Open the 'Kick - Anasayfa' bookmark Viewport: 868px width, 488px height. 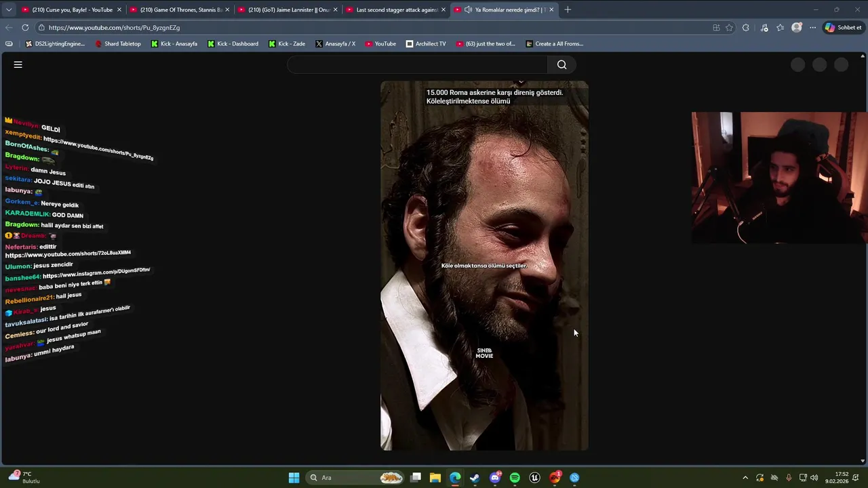pyautogui.click(x=174, y=44)
